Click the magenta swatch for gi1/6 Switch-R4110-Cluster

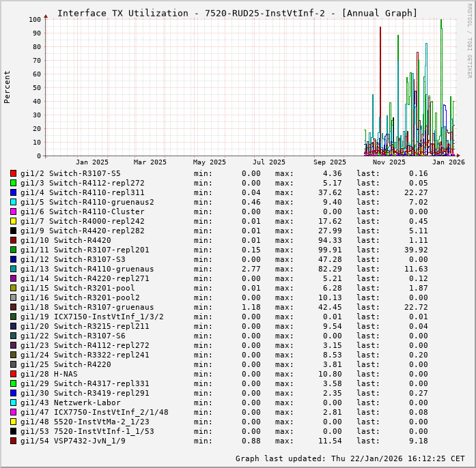click(13, 211)
